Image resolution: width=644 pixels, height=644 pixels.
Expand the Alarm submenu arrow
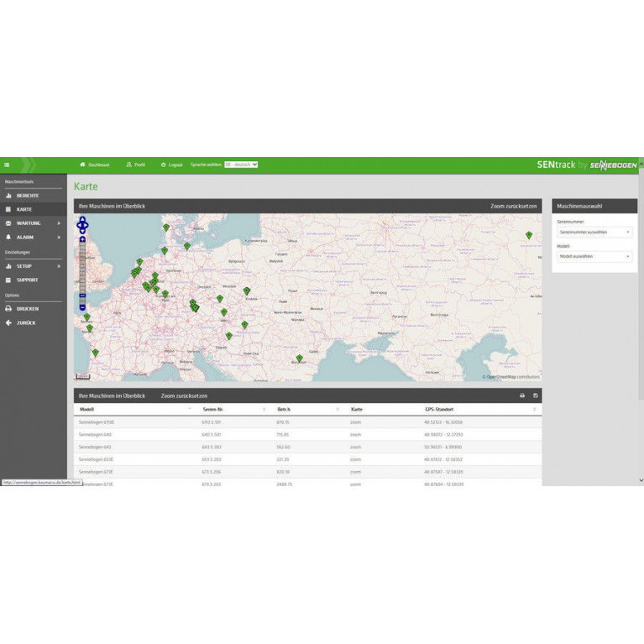point(59,237)
